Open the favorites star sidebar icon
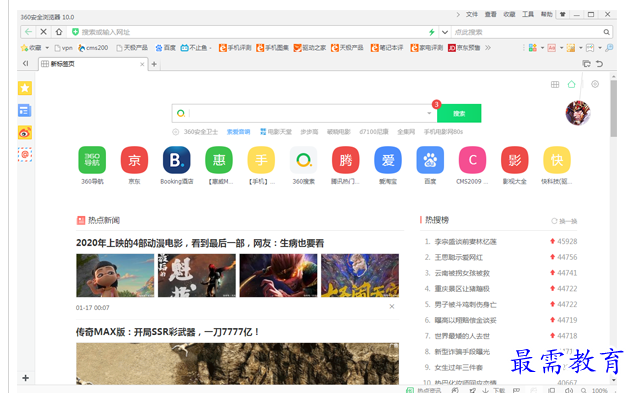This screenshot has height=393, width=632. click(25, 88)
